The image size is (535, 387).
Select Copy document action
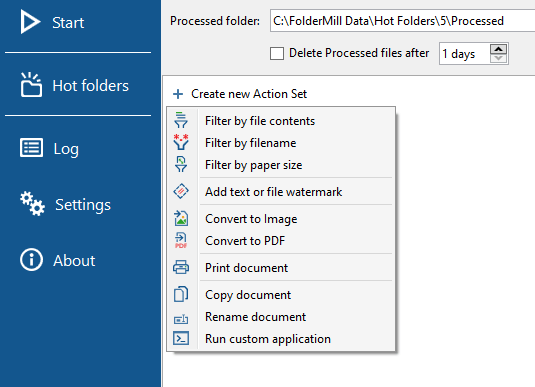pyautogui.click(x=281, y=295)
